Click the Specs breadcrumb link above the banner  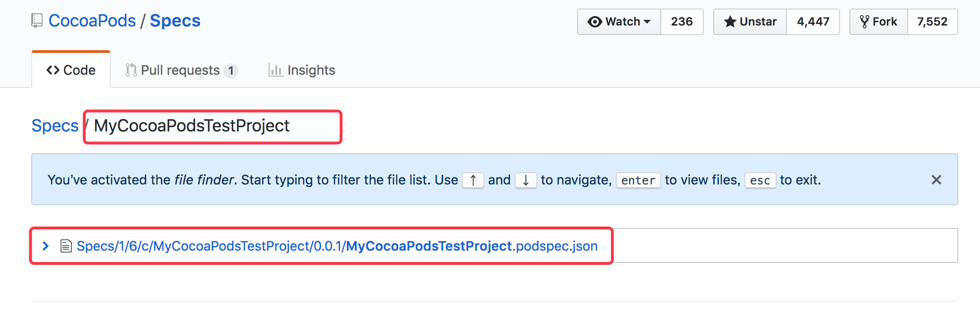(55, 126)
